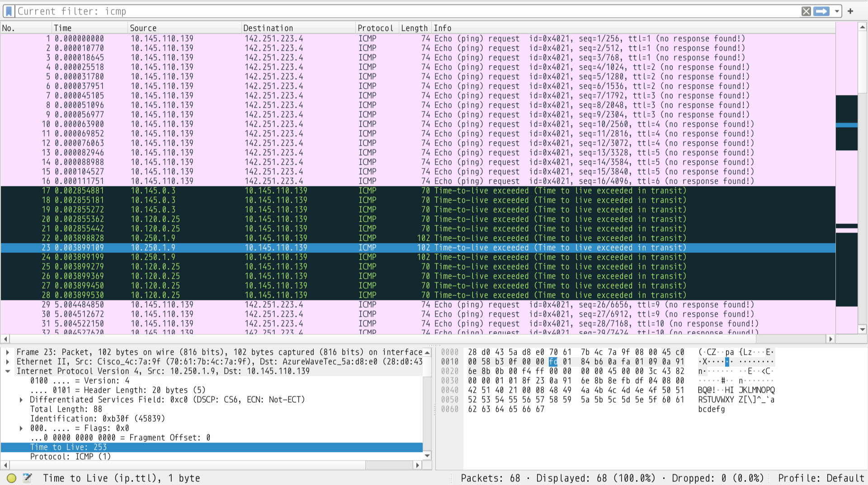Click the expert info yellow circle icon
This screenshot has height=485, width=868.
tap(12, 478)
